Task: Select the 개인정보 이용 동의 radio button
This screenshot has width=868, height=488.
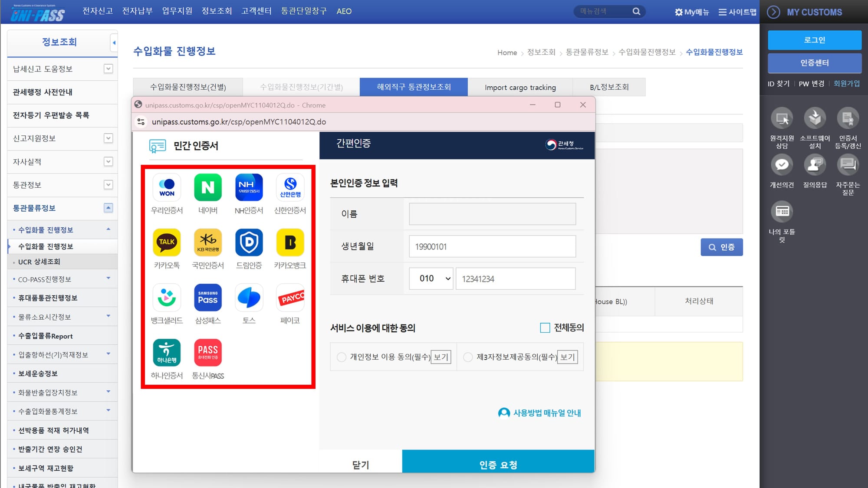Action: [342, 357]
